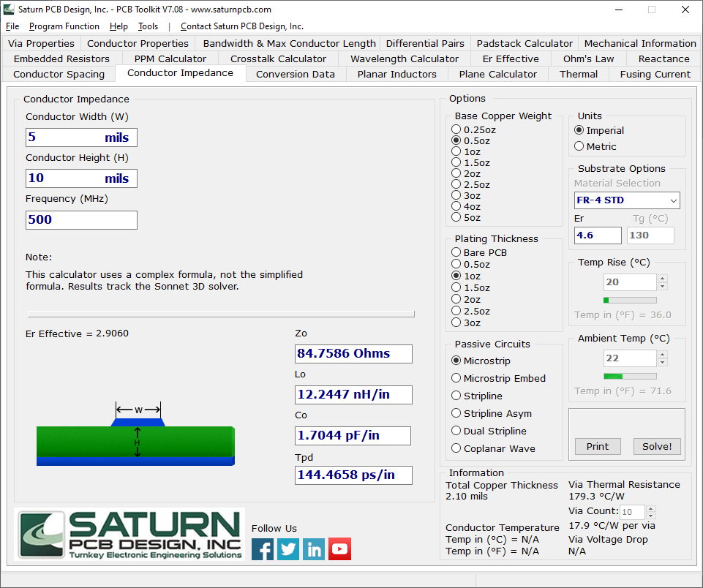The height and width of the screenshot is (588, 703).
Task: Increase Temp Rise using stepper arrow
Action: pos(663,278)
